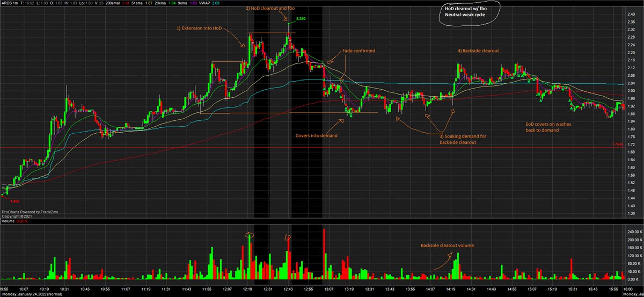This screenshot has width=644, height=297.
Task: Select the 20ema indicator label in header
Action: 160,3
